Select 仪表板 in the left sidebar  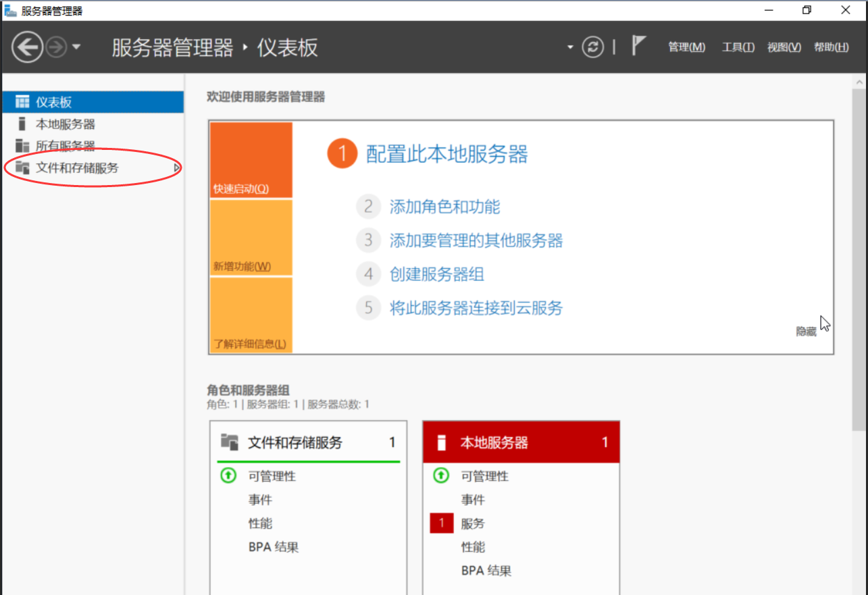coord(93,102)
